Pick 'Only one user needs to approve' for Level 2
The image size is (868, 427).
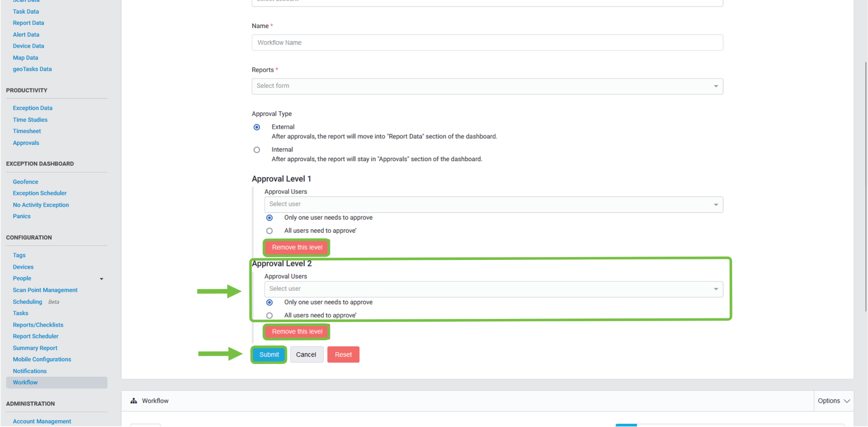(x=270, y=303)
